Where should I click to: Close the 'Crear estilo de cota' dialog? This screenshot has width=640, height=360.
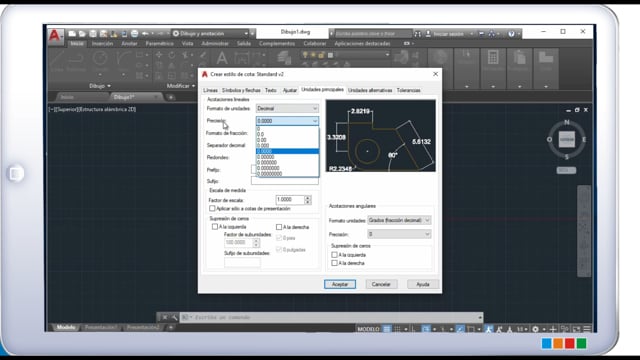[436, 74]
